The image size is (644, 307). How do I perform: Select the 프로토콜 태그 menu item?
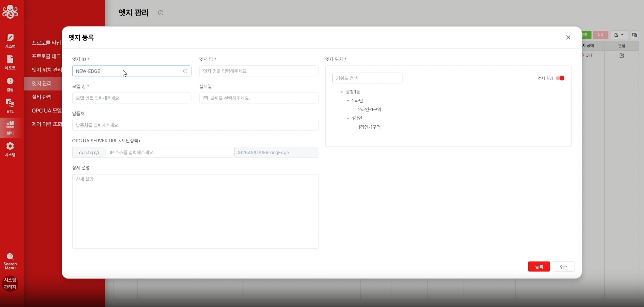[46, 56]
